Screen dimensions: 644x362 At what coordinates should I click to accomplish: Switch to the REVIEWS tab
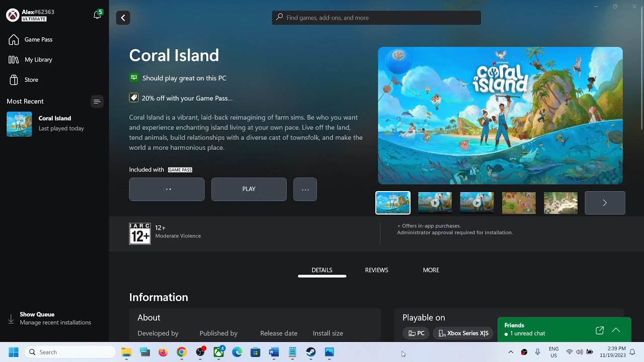coord(376,270)
